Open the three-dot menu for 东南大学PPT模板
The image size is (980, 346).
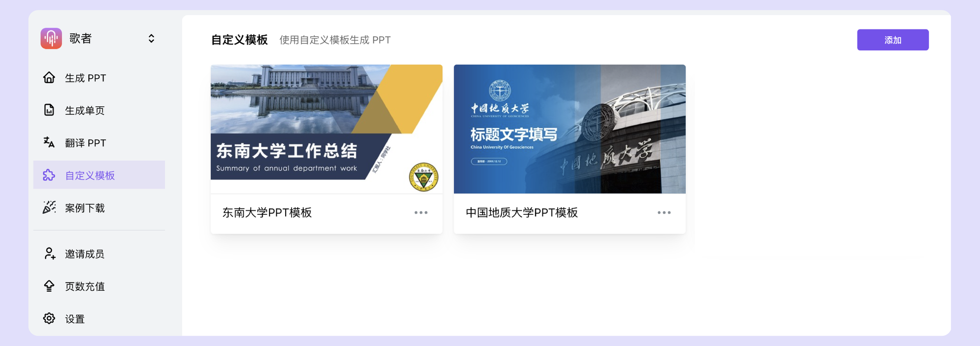click(421, 213)
